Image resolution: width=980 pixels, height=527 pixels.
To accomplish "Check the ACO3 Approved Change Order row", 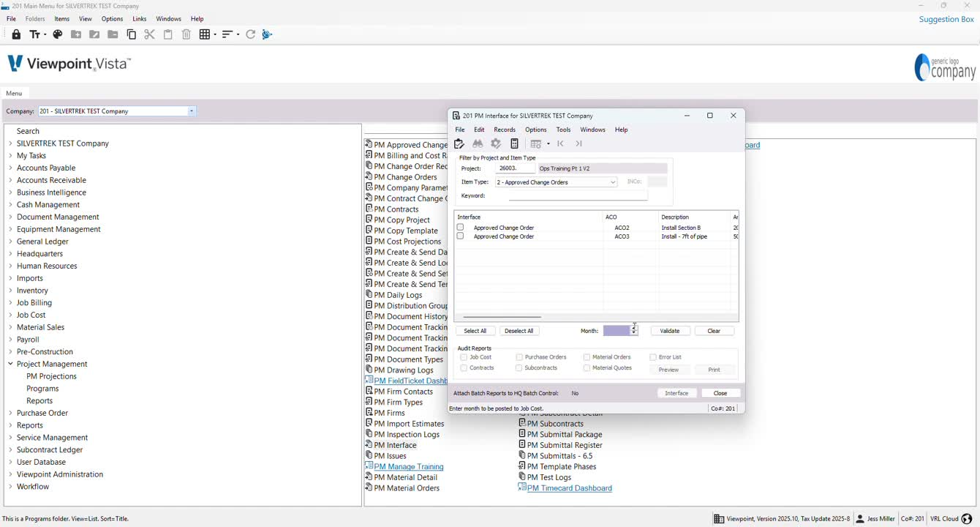I will 461,236.
